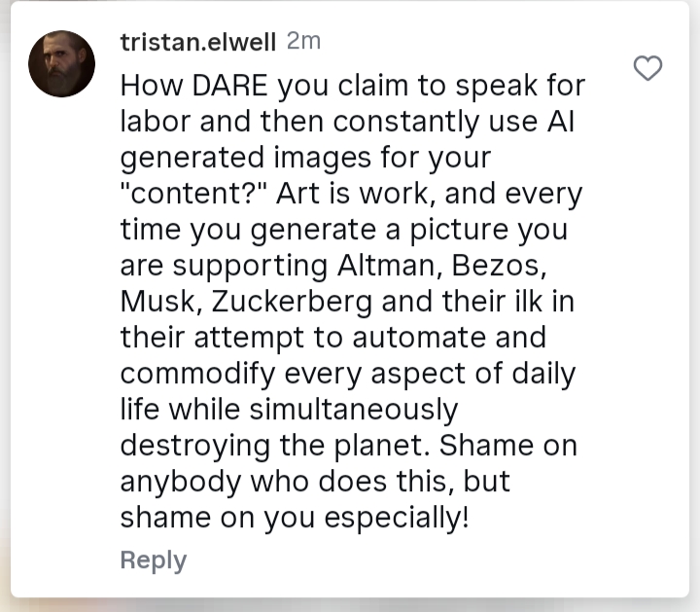Click the 2m timestamp
The image size is (700, 612).
click(x=303, y=42)
